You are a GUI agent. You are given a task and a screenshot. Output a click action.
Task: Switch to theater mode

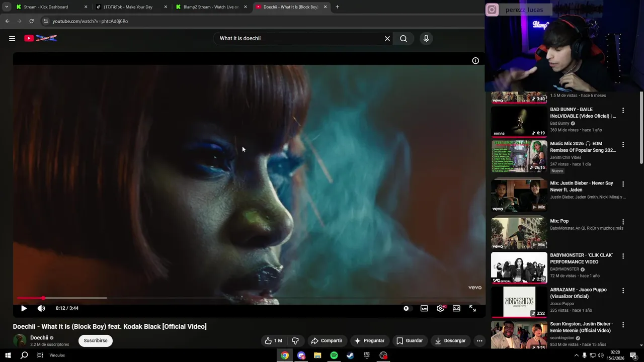tap(456, 308)
